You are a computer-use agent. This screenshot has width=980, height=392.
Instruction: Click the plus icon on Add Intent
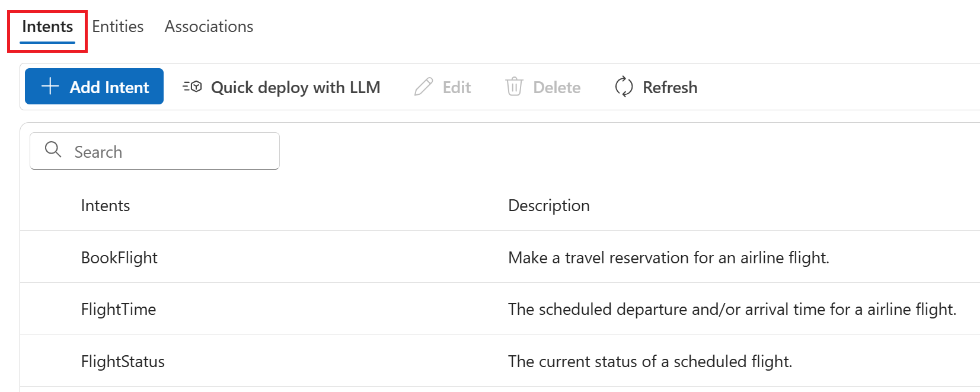tap(49, 86)
